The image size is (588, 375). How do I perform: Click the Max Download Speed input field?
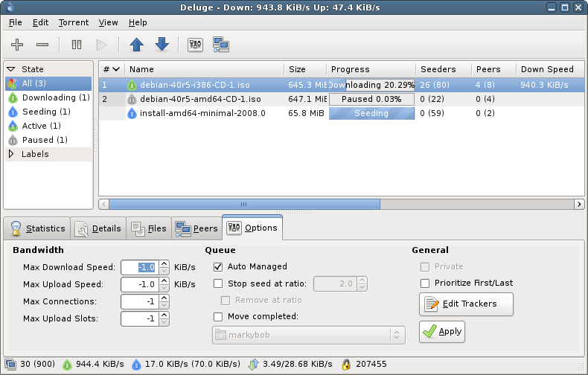pyautogui.click(x=139, y=266)
